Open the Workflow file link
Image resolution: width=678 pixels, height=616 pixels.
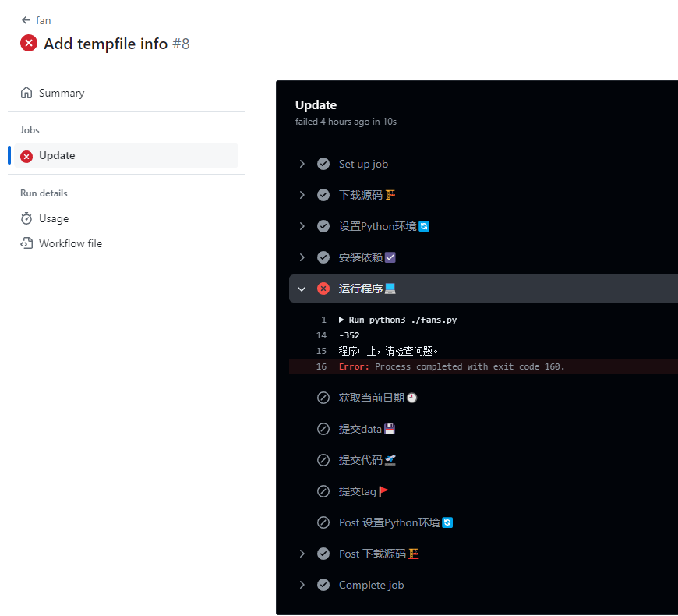tap(70, 243)
